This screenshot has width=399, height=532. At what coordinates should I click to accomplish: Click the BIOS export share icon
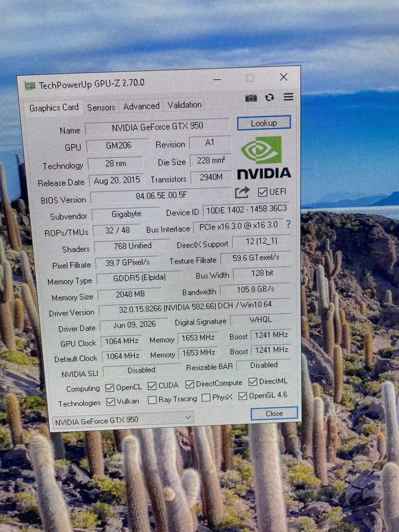click(242, 192)
